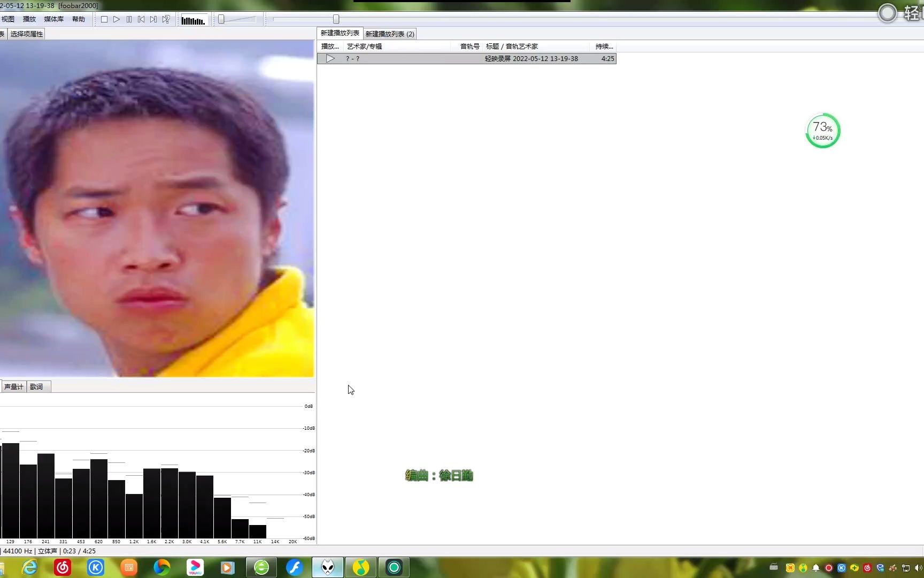Pause the track with the Pause button
924x578 pixels.
[129, 19]
